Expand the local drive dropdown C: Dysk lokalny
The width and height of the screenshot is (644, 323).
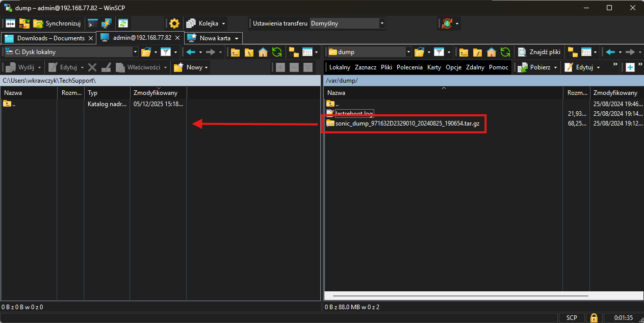[x=135, y=52]
